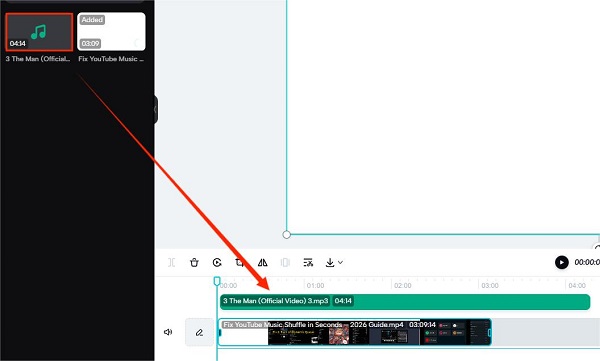Viewport: 600px width, 361px height.
Task: Click the download clip icon
Action: tap(330, 263)
